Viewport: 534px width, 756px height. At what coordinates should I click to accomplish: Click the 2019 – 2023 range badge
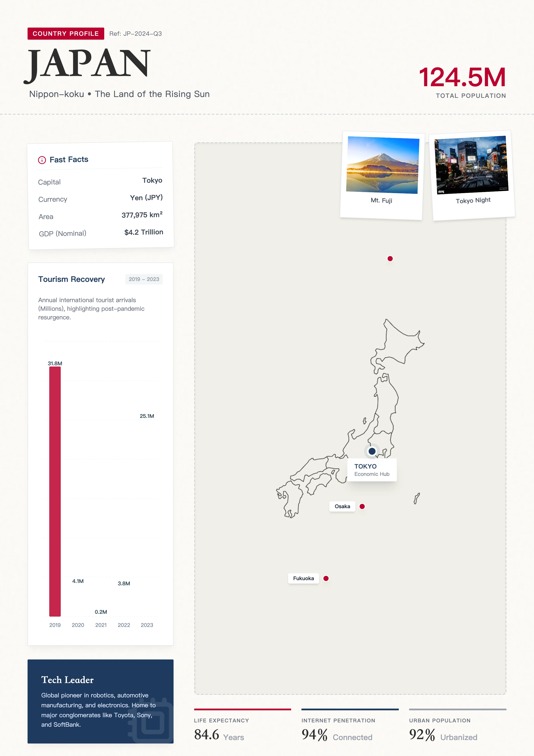tap(144, 279)
